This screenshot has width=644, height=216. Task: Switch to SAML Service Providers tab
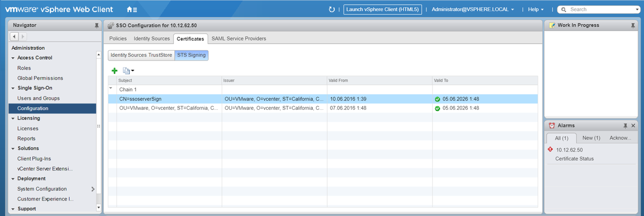pyautogui.click(x=239, y=39)
